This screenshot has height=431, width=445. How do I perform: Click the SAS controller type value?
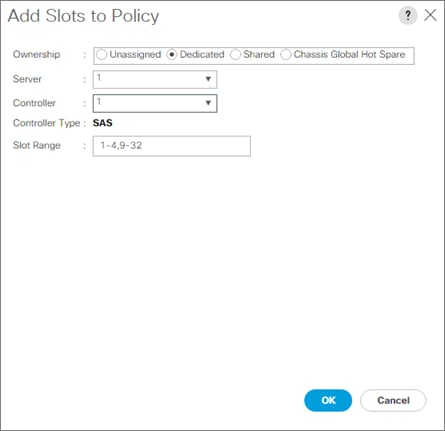tap(102, 123)
